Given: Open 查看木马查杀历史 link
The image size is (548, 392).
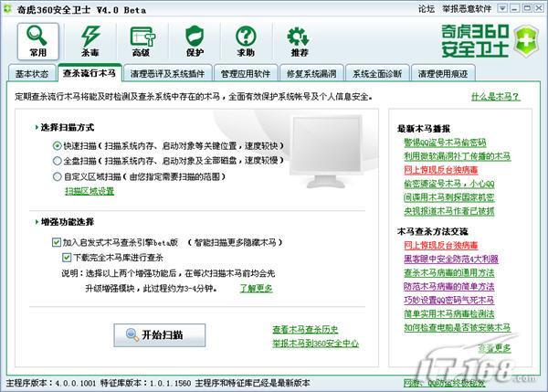Looking at the screenshot, I should click(307, 329).
